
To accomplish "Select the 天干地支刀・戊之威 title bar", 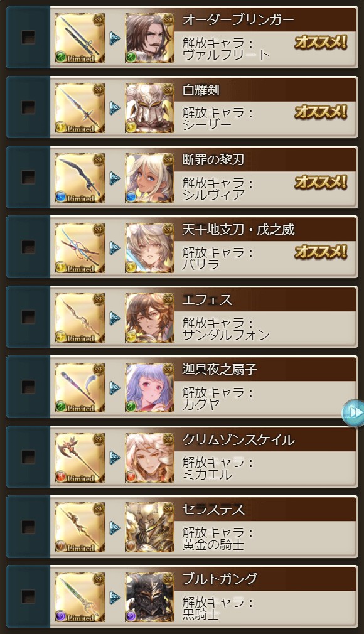I will tap(265, 230).
